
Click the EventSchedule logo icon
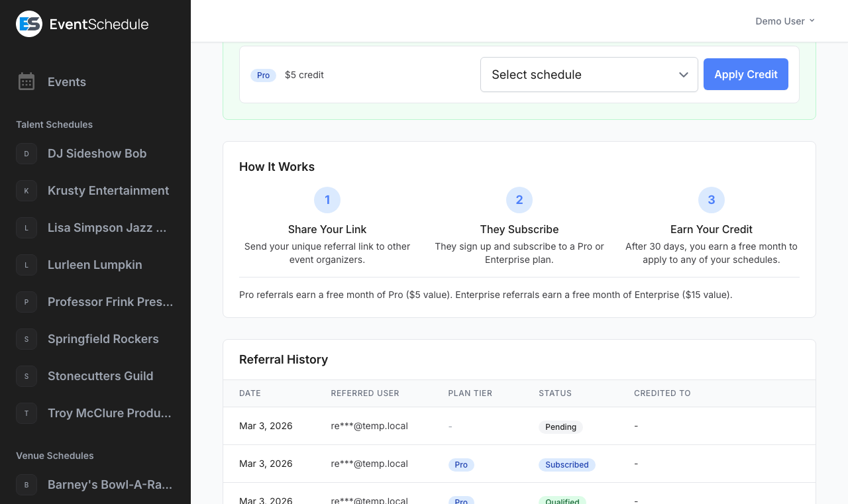point(28,23)
